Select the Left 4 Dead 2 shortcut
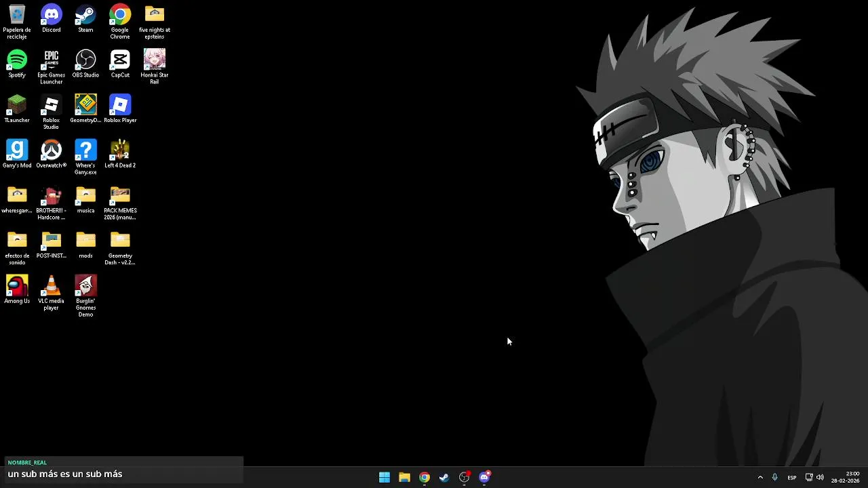868x488 pixels. point(120,155)
